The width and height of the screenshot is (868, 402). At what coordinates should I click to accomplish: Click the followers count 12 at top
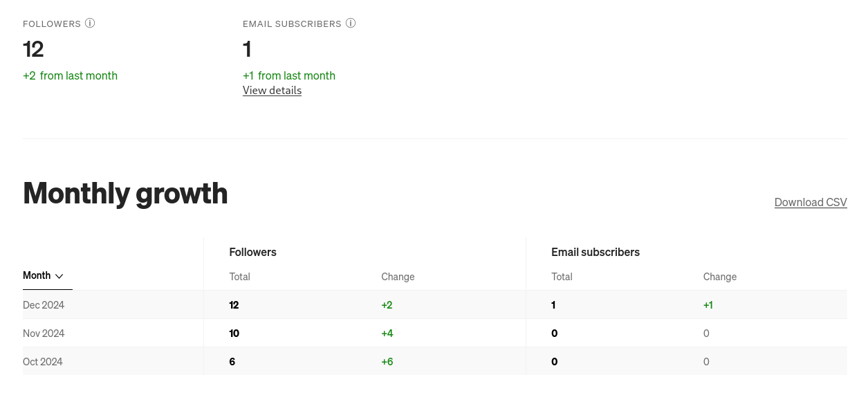[x=33, y=49]
